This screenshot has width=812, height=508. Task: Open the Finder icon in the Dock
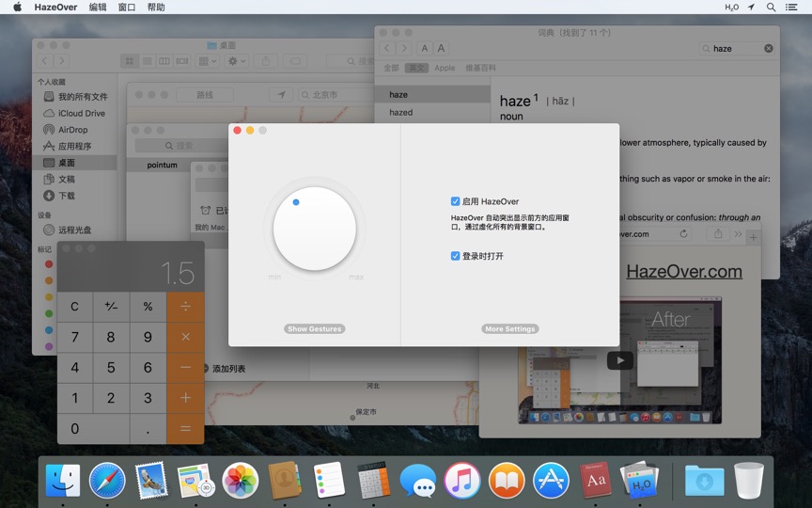[63, 480]
